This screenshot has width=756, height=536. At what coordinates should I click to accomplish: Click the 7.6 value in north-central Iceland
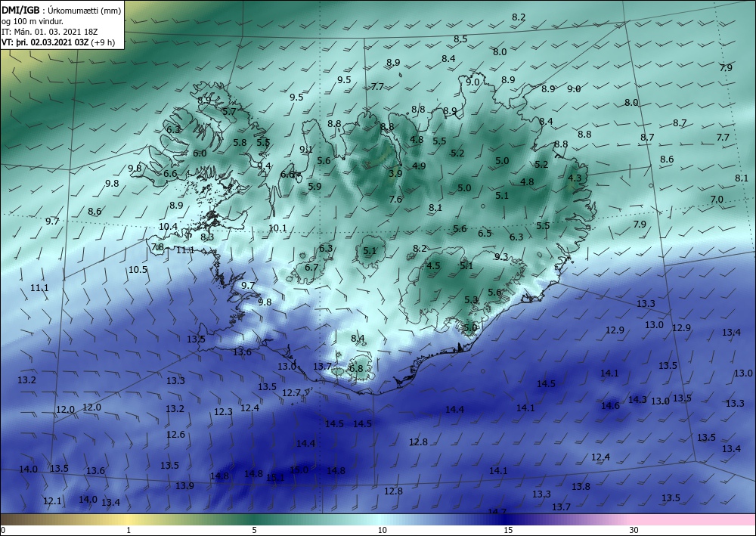pyautogui.click(x=395, y=199)
